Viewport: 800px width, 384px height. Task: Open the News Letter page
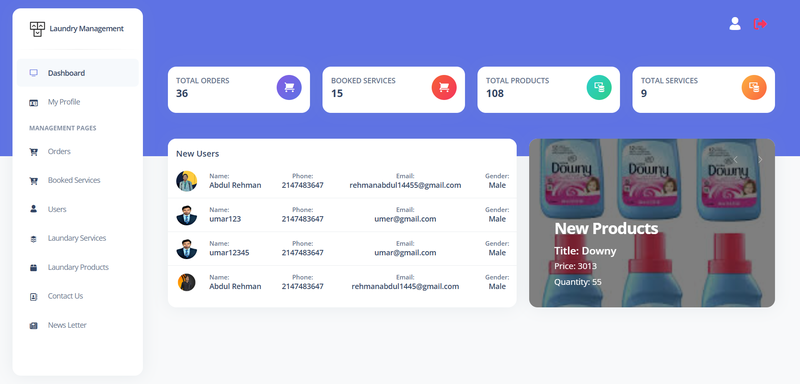point(78,325)
